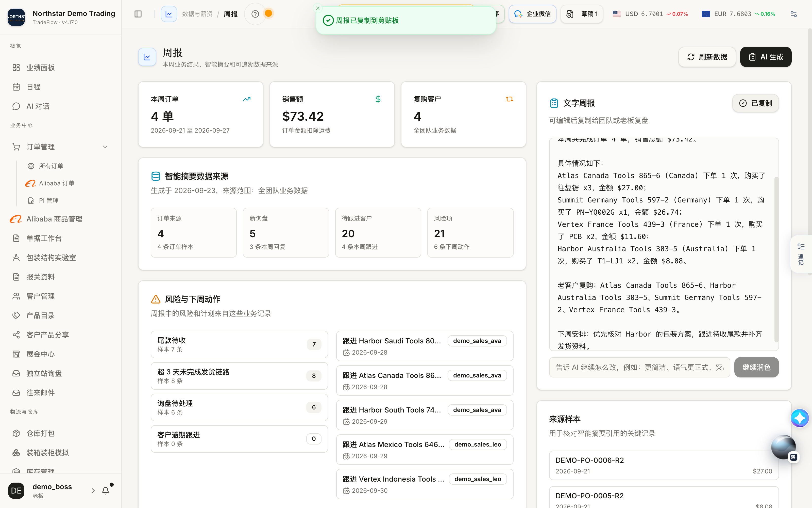Viewport: 812px width, 508px height.
Task: Click the AI assistant star floating icon
Action: coord(800,418)
